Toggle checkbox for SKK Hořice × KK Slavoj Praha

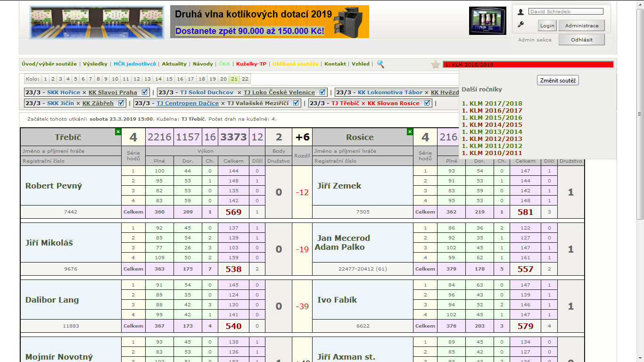(x=145, y=92)
